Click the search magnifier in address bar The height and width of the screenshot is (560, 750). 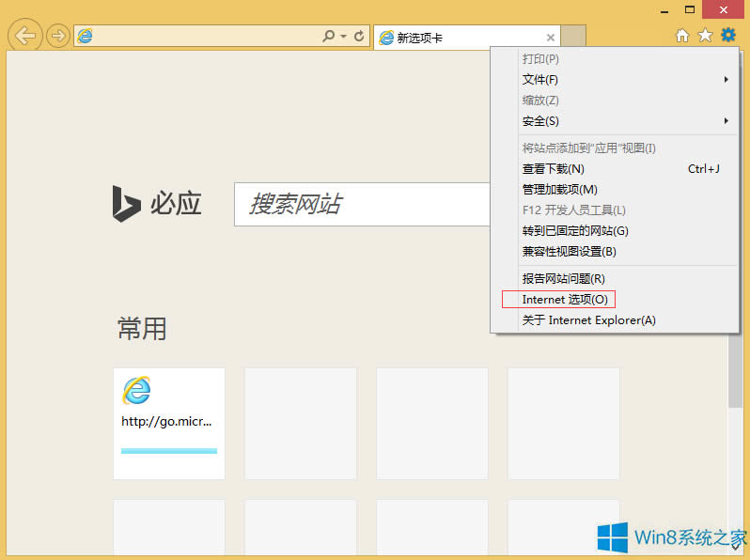point(329,37)
